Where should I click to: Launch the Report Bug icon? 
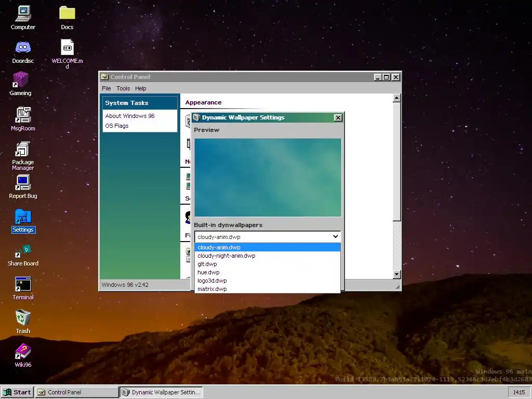23,187
